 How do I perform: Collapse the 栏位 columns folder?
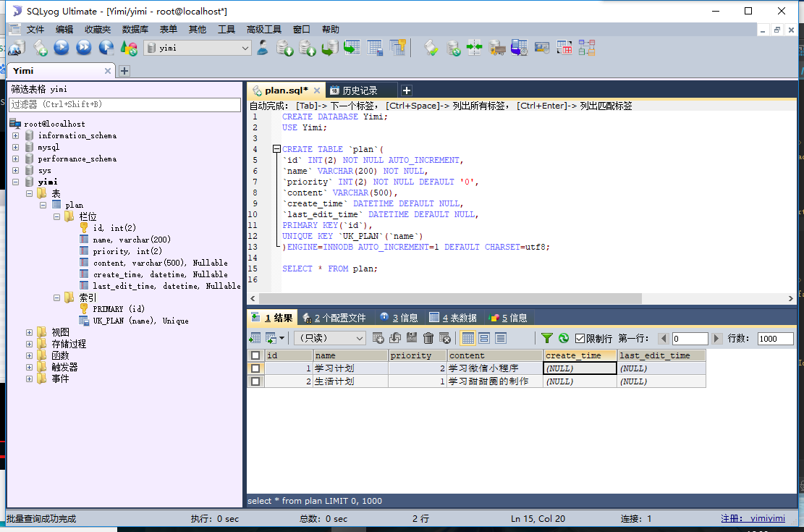(57, 217)
